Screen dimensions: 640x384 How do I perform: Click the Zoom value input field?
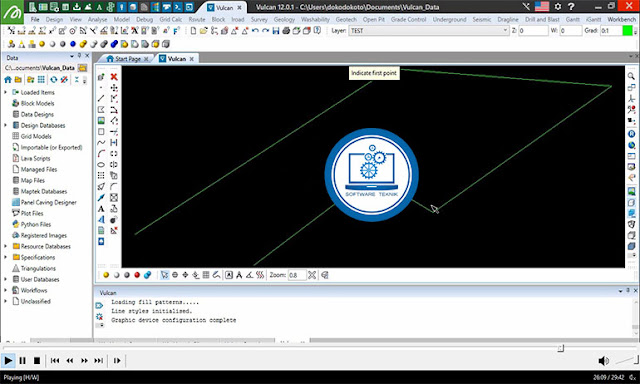click(x=297, y=275)
